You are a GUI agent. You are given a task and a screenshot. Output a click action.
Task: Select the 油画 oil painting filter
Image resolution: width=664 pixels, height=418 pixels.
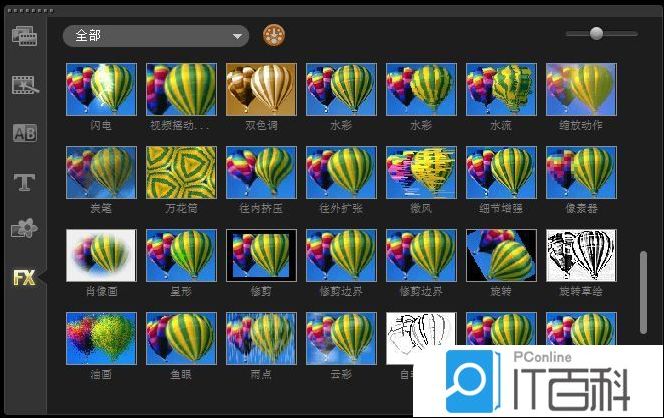pos(101,337)
